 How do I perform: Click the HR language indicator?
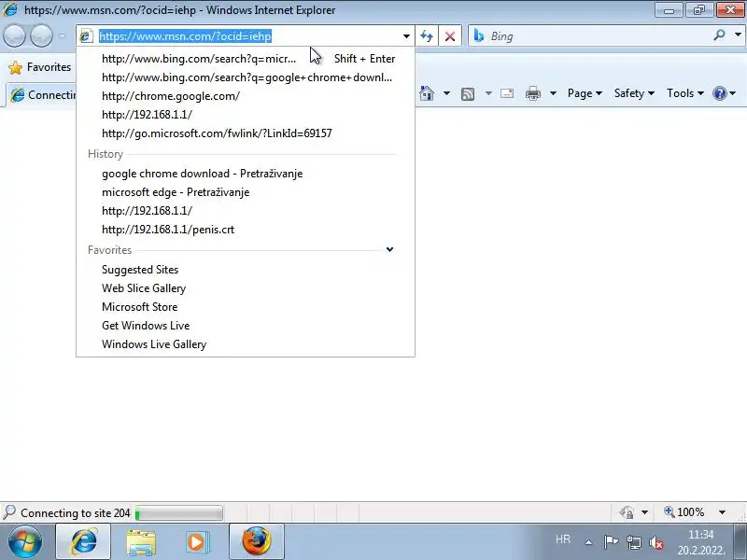(563, 539)
